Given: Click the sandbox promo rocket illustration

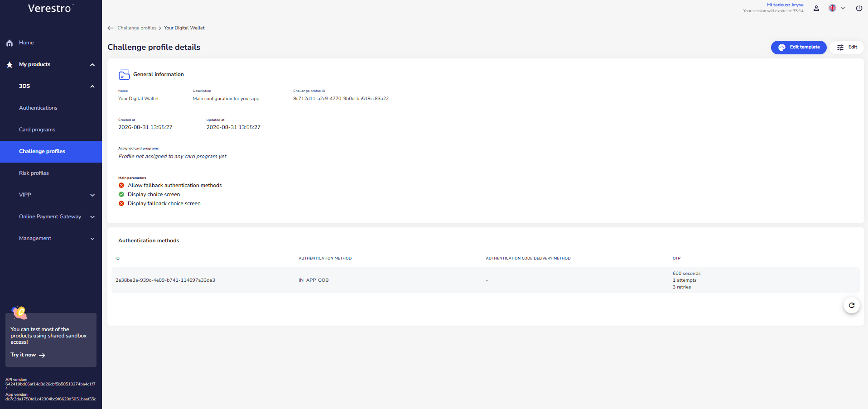Looking at the screenshot, I should coord(19,313).
